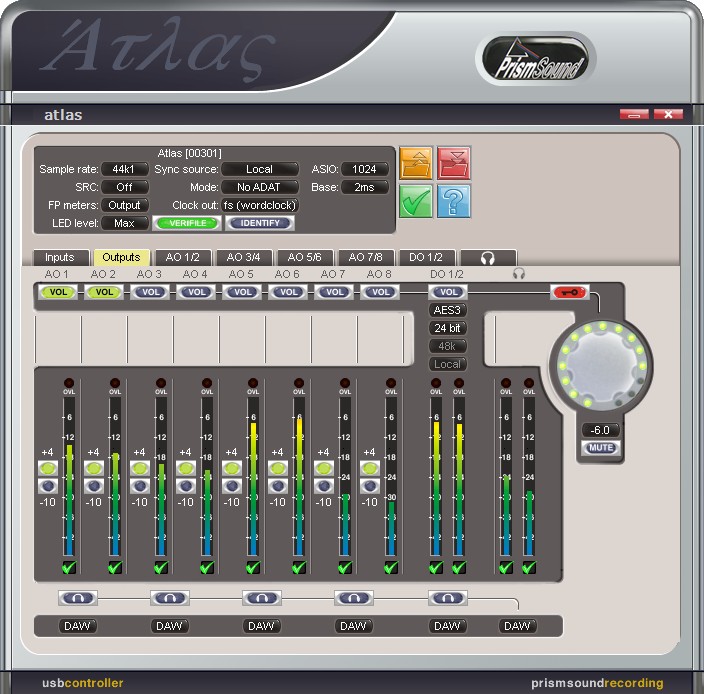Click green check below AO 5 meter
This screenshot has height=694, width=704.
(x=253, y=567)
